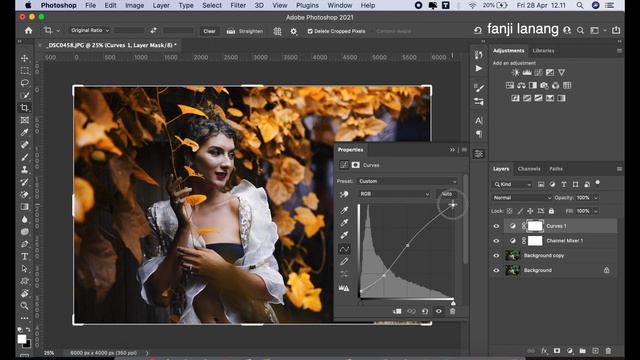The height and width of the screenshot is (360, 640).
Task: Open the Opacity value dropdown
Action: coord(596,198)
